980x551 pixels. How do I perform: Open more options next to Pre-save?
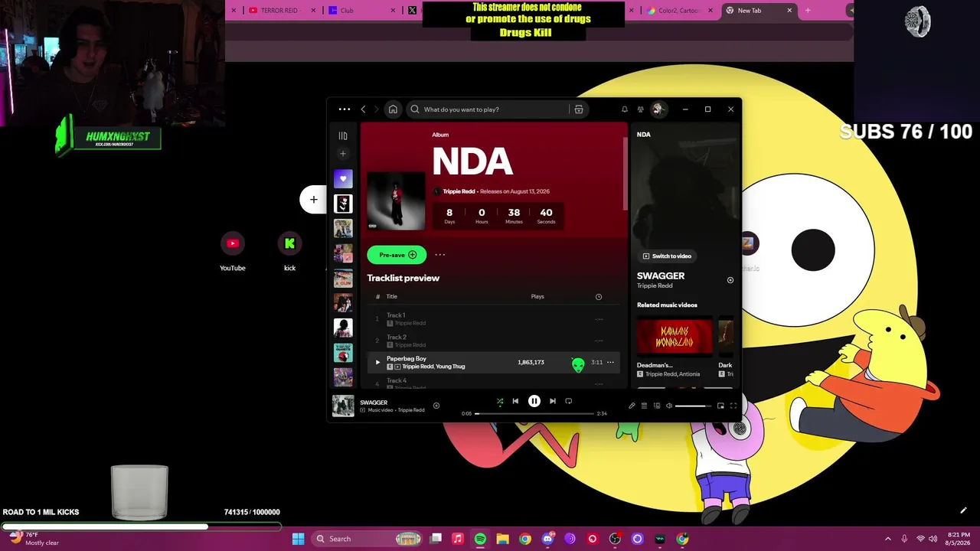tap(440, 255)
